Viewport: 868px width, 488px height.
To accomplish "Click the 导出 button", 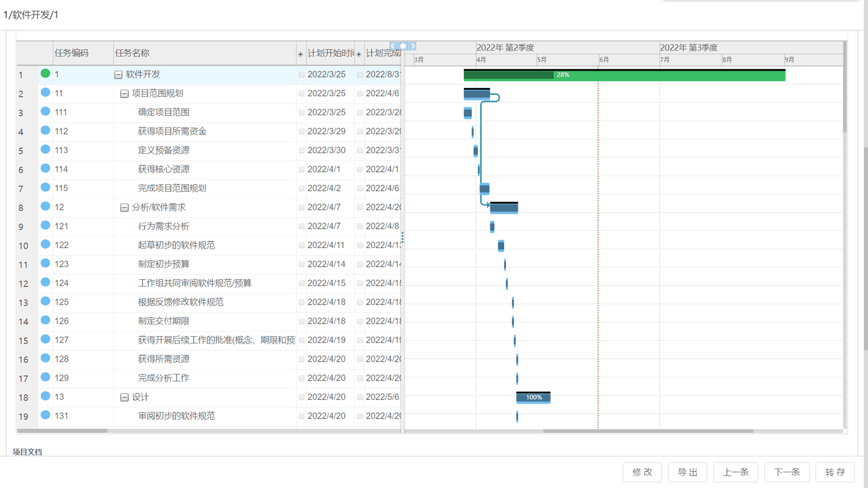I will coord(688,472).
